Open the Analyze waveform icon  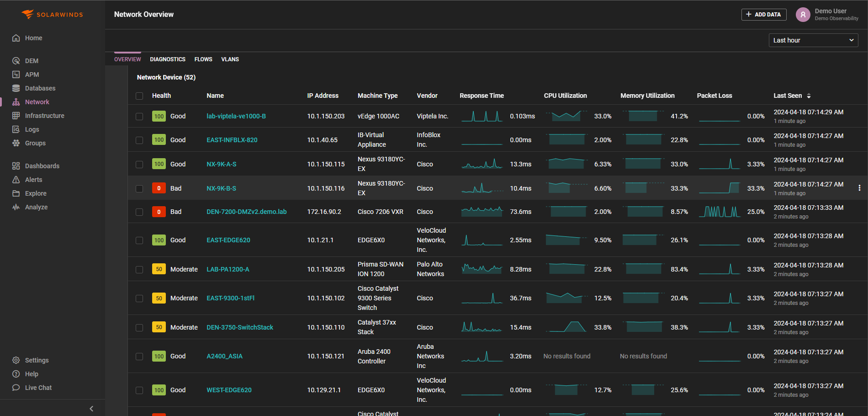16,207
